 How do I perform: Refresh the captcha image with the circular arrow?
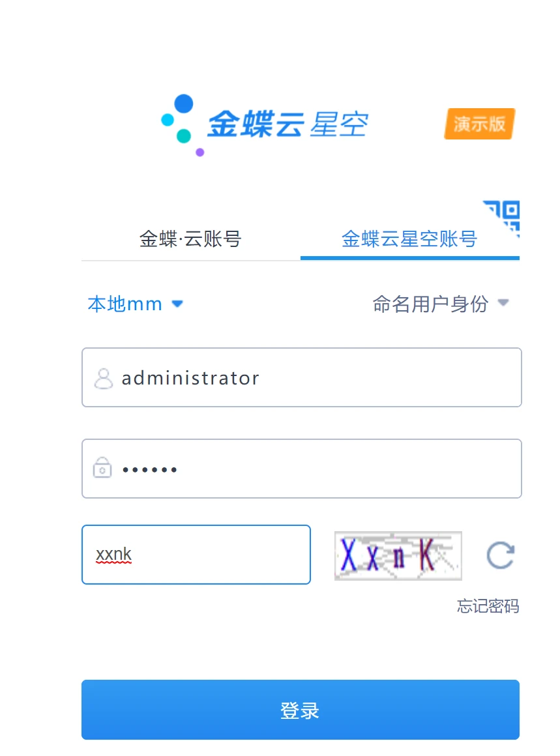501,555
